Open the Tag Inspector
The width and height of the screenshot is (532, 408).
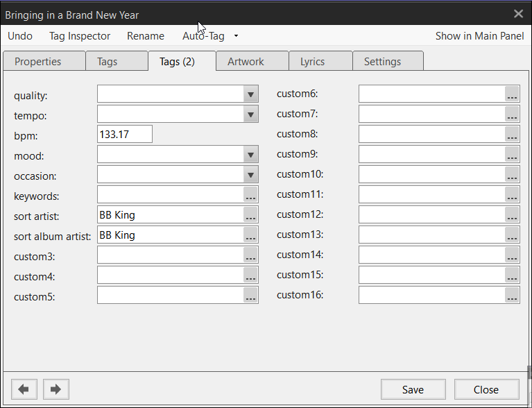point(80,36)
